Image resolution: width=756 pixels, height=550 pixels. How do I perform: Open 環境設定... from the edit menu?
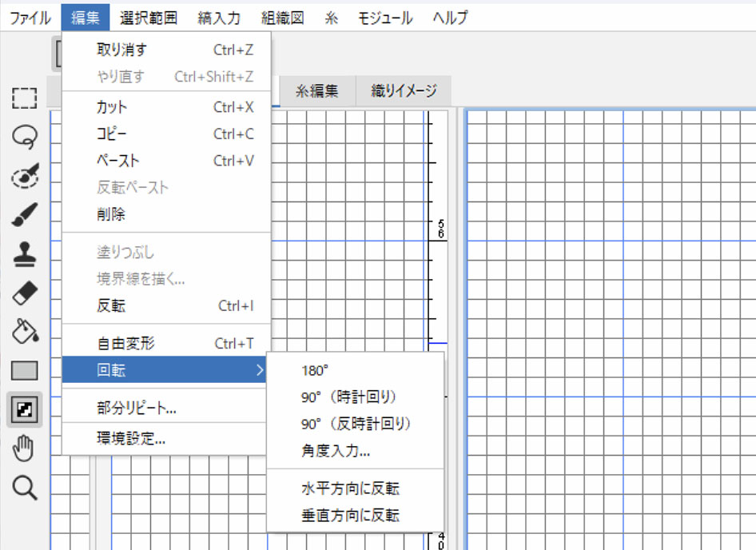[x=131, y=439]
